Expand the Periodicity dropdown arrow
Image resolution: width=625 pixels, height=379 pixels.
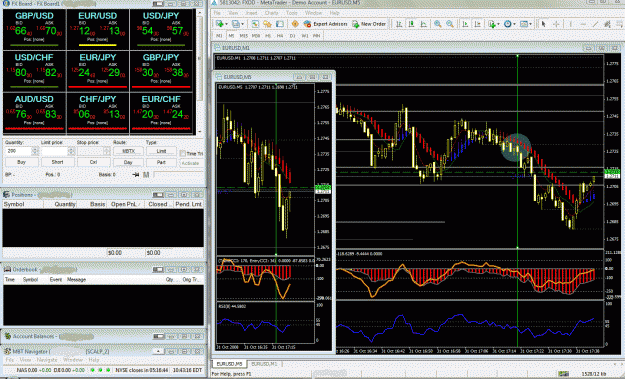coord(514,24)
